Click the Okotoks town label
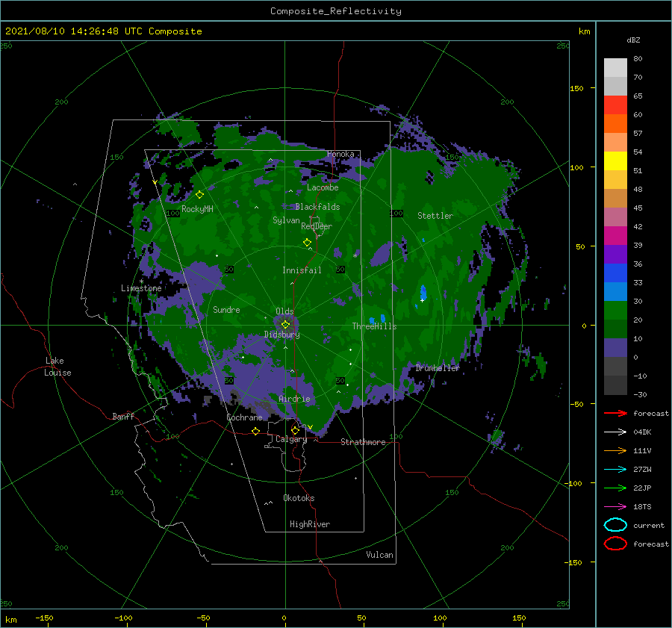Screen dimensions: 672x628 point(299,498)
